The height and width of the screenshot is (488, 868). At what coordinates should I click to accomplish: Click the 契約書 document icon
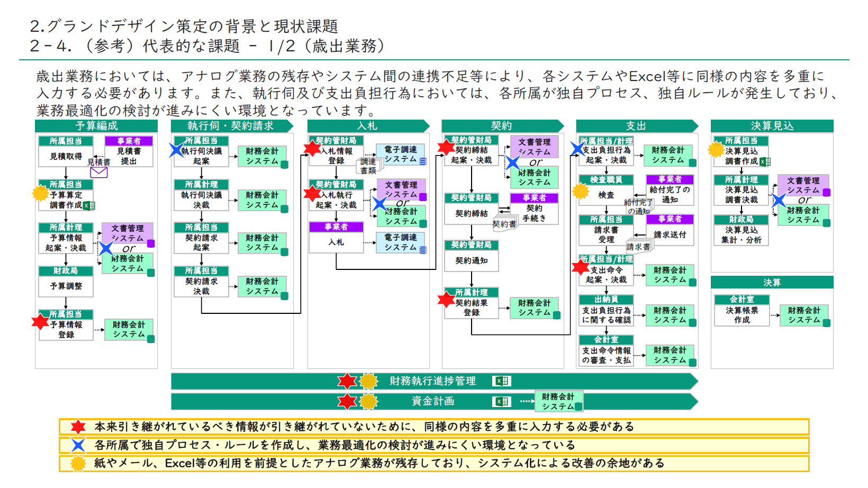[504, 224]
